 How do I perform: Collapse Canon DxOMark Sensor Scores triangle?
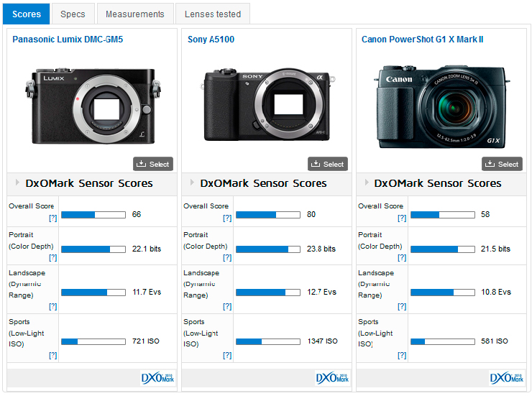tap(366, 183)
